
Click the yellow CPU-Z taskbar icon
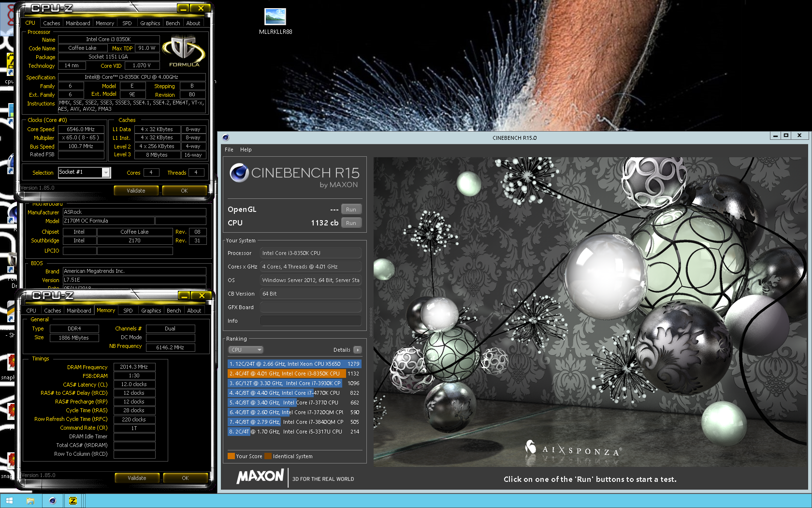73,501
